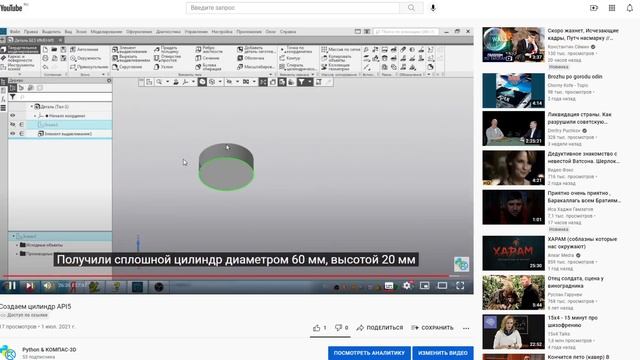
Task: Open the Диагностика menu
Action: (168, 31)
